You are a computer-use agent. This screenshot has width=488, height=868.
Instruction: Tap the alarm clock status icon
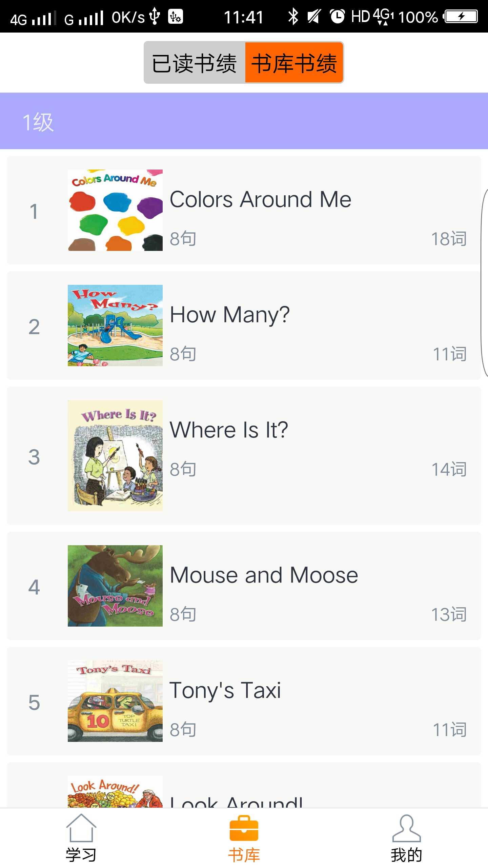tap(337, 16)
